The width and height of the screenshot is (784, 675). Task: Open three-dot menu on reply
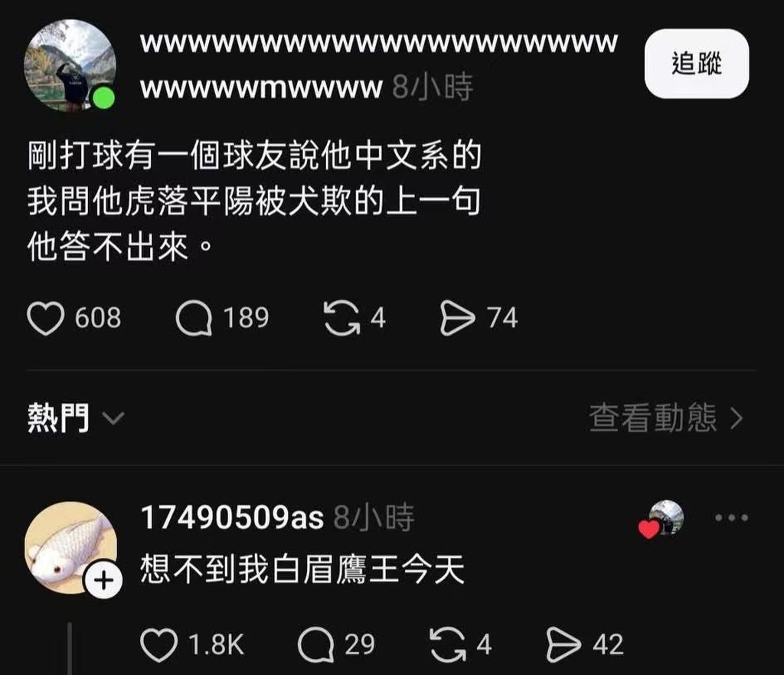731,517
